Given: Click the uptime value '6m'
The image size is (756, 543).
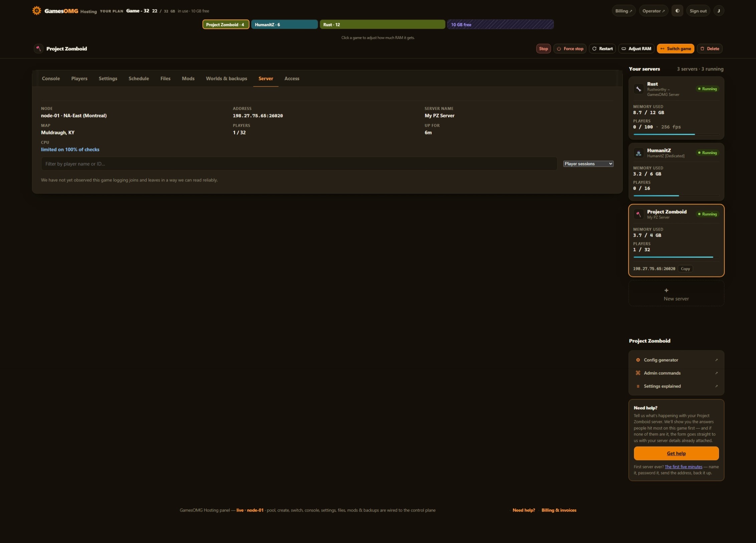Looking at the screenshot, I should click(x=428, y=133).
